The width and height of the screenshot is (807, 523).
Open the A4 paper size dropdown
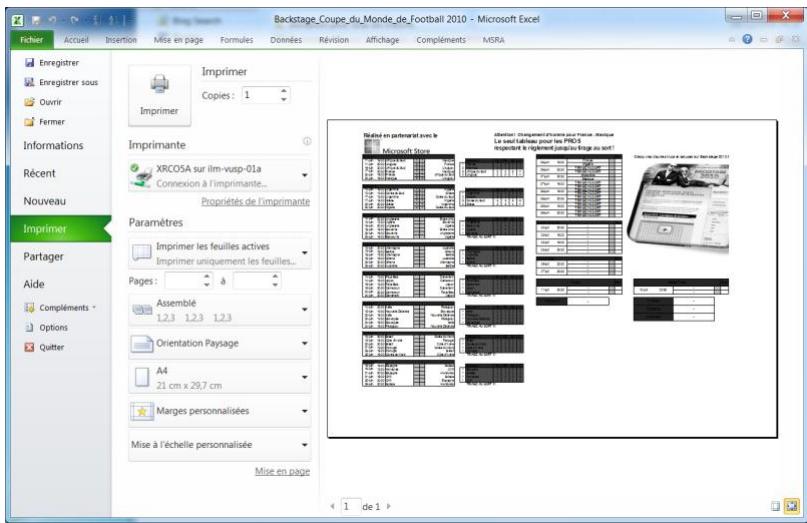(x=220, y=378)
